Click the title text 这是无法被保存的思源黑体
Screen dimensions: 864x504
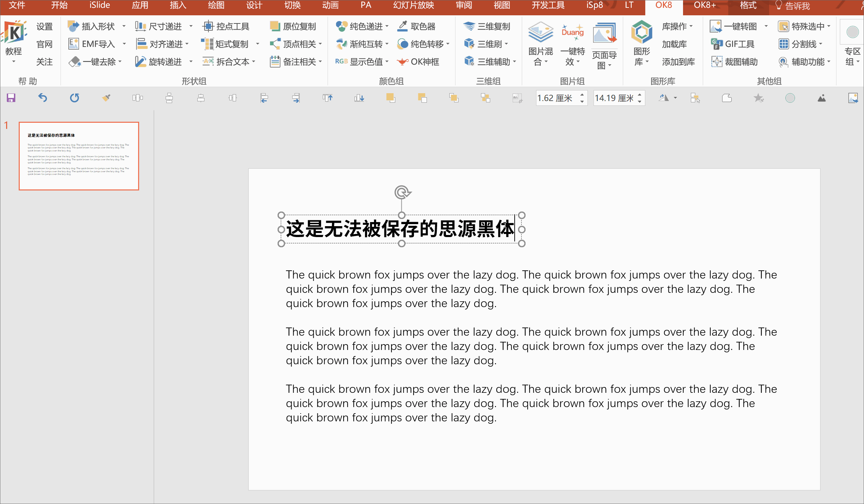(x=400, y=229)
